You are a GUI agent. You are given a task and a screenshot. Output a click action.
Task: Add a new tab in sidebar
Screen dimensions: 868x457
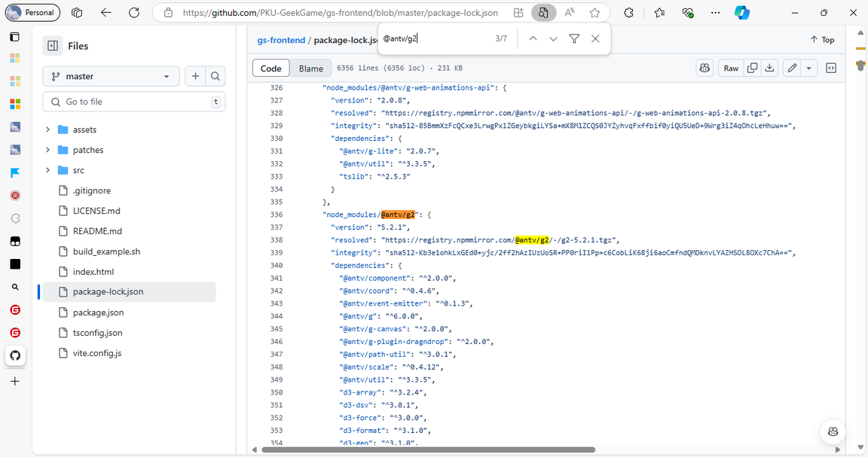click(x=15, y=381)
